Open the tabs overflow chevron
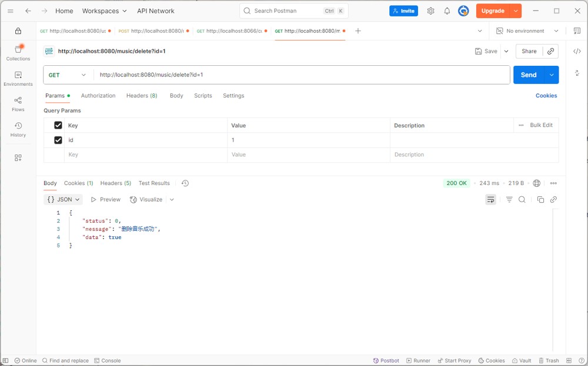The height and width of the screenshot is (366, 588). 480,31
